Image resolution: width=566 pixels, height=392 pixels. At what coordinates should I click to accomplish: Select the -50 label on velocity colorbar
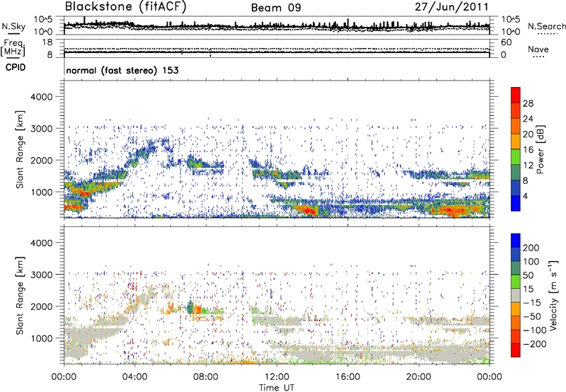coord(532,316)
